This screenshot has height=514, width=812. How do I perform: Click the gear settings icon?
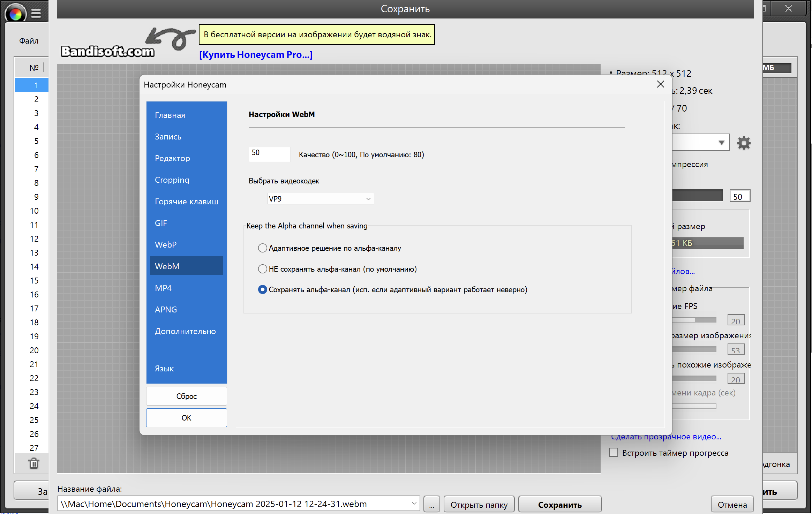(744, 143)
